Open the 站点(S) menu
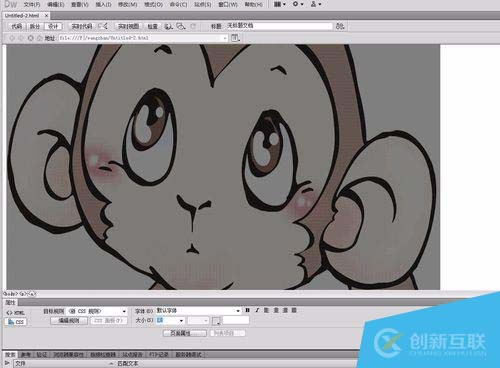Viewport: 500px width, 368px height. 203,4
